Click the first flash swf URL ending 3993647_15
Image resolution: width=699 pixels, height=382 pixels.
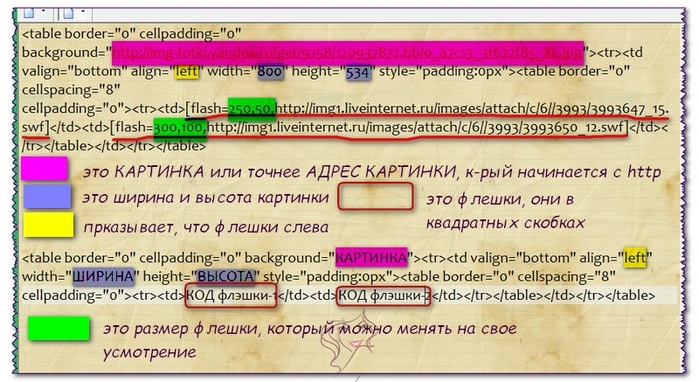tap(472, 109)
